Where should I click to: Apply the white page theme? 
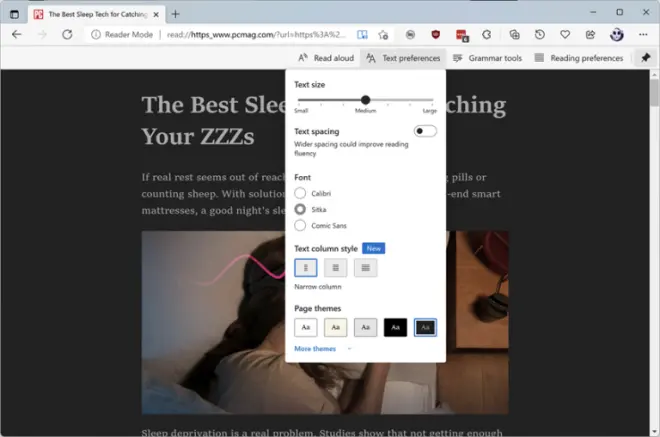(x=306, y=328)
